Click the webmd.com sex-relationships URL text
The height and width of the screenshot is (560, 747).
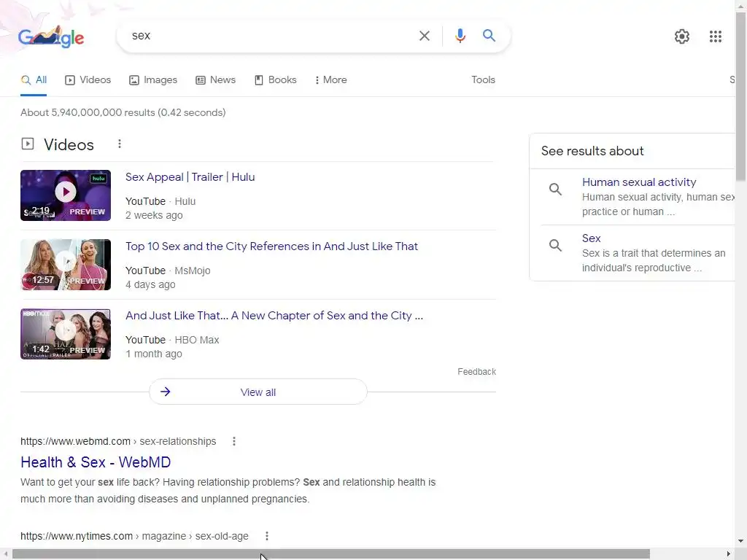(x=118, y=441)
